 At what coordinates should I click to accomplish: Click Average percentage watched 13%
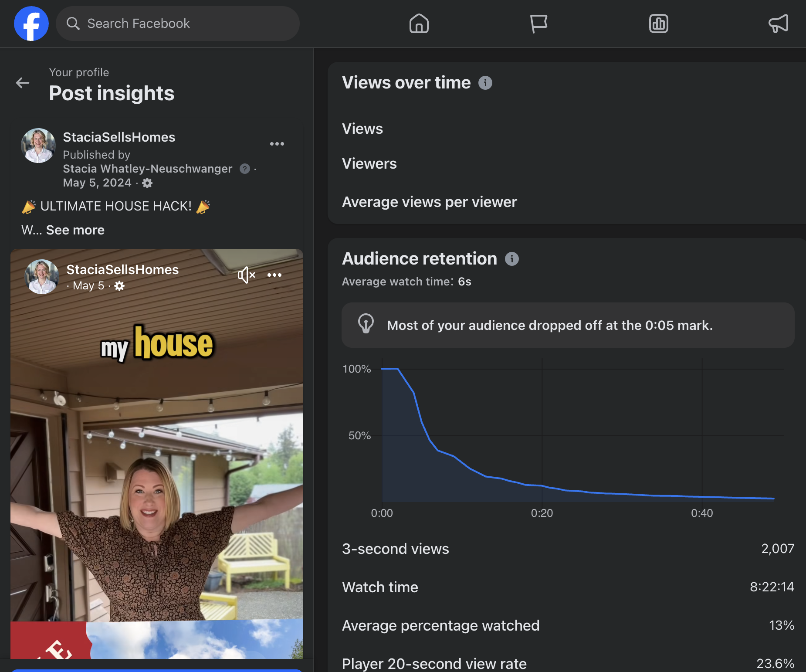pos(782,625)
